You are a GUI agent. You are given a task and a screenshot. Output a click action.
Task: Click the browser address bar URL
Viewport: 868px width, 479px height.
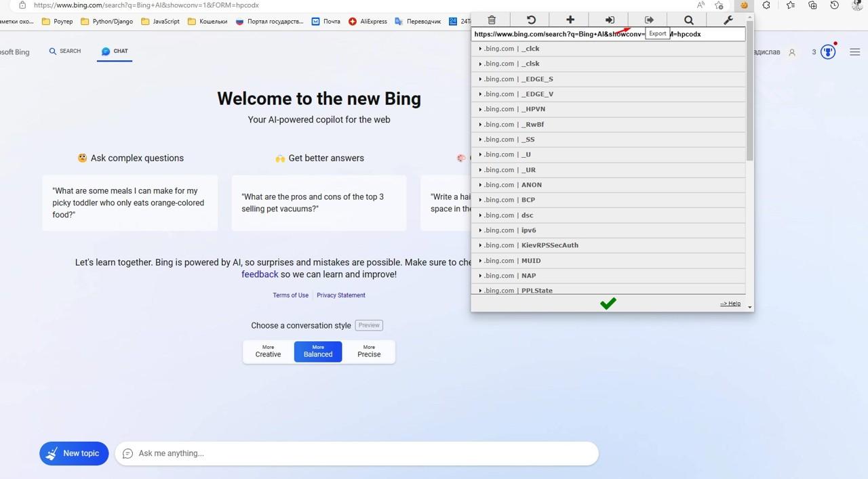146,5
